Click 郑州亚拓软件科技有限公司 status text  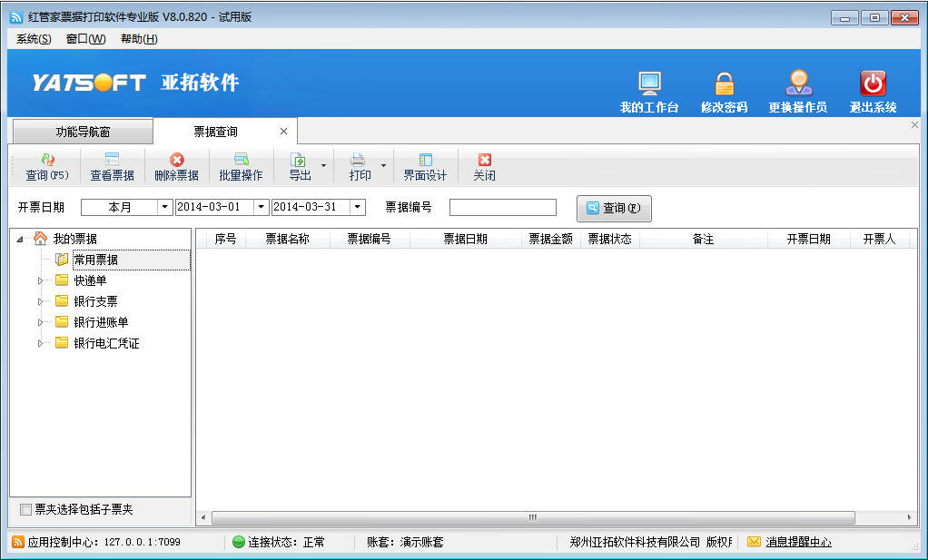point(635,542)
